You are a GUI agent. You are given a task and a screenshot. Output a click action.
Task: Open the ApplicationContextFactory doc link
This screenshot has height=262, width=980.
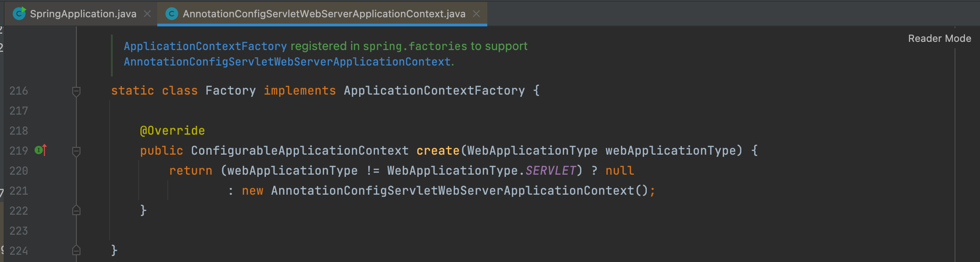pos(205,46)
